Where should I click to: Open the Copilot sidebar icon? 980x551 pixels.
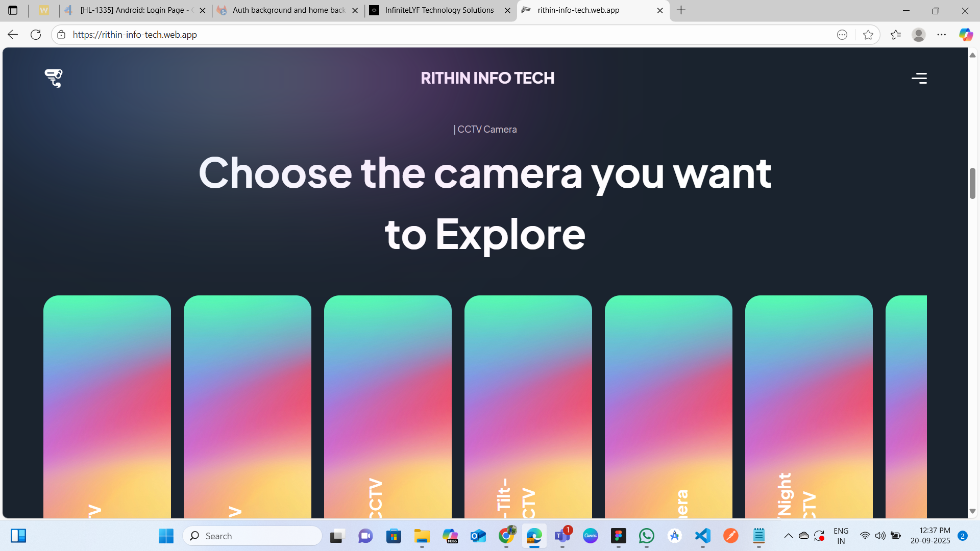click(x=965, y=35)
